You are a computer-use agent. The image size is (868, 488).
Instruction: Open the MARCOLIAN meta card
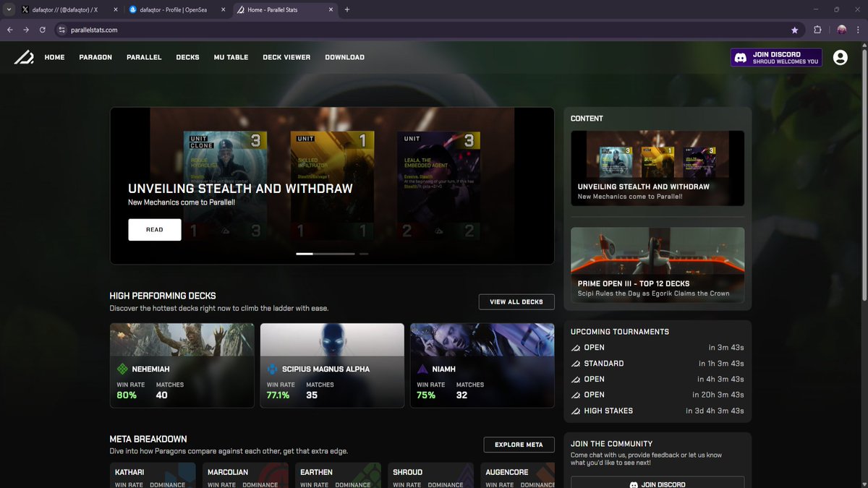click(245, 475)
